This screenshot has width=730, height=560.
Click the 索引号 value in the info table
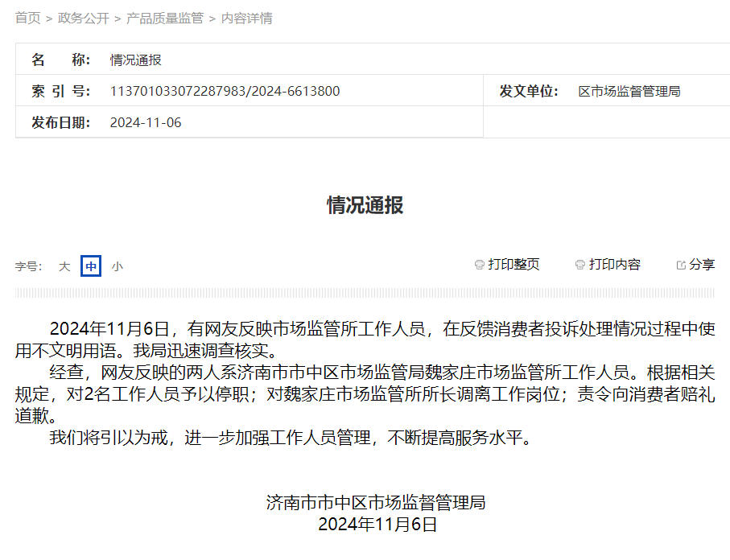224,91
